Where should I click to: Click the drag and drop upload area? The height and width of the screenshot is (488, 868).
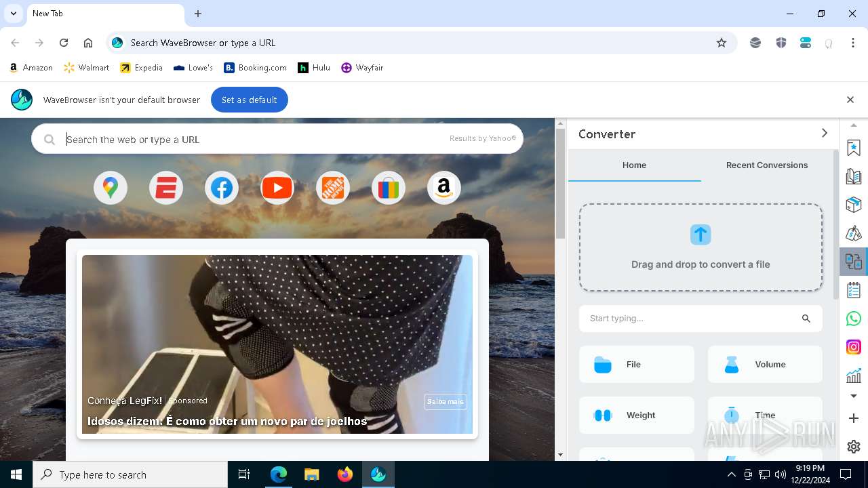point(701,247)
